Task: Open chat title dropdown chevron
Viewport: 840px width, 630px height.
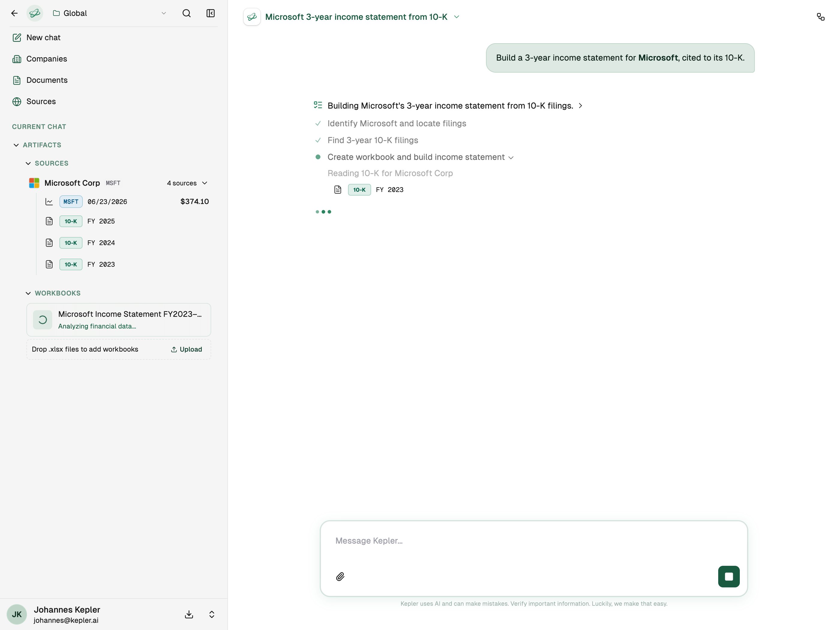Action: tap(457, 17)
